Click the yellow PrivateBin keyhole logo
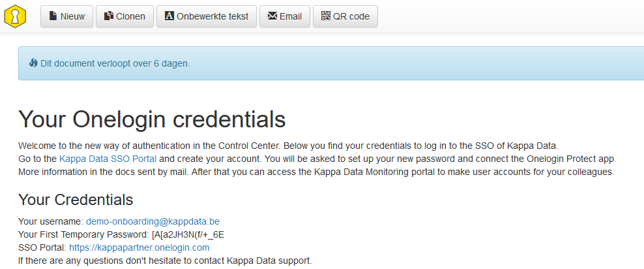Viewport: 644px width, 269px height. (x=15, y=16)
